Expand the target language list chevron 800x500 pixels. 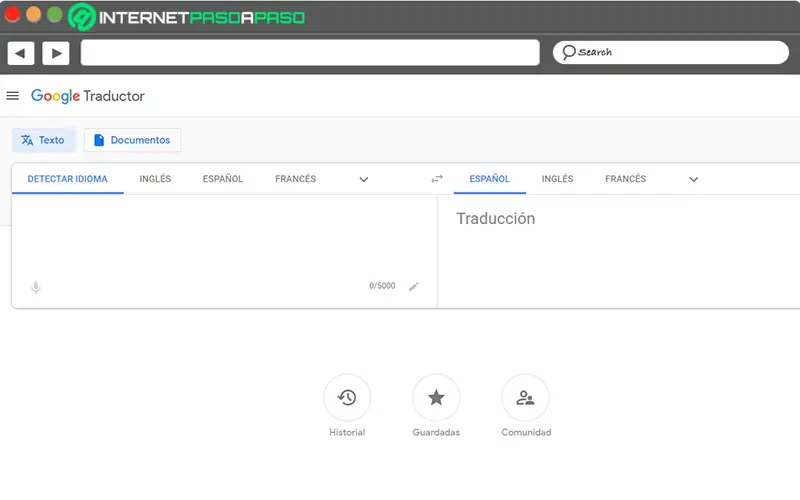pos(693,179)
